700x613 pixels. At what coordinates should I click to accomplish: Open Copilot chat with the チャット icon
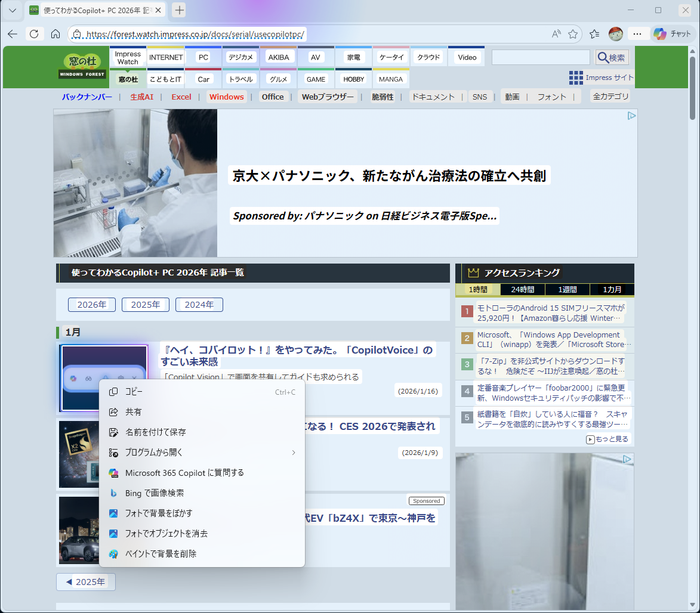click(671, 34)
